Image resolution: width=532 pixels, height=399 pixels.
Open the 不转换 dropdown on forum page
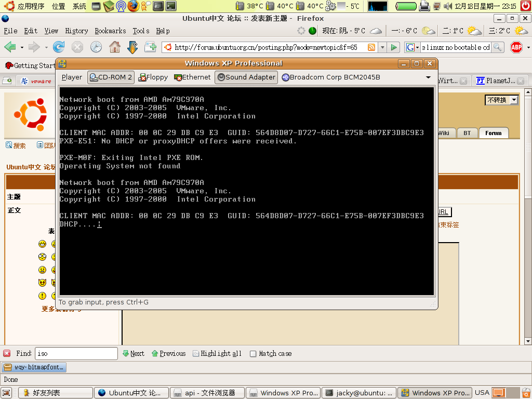coord(501,100)
